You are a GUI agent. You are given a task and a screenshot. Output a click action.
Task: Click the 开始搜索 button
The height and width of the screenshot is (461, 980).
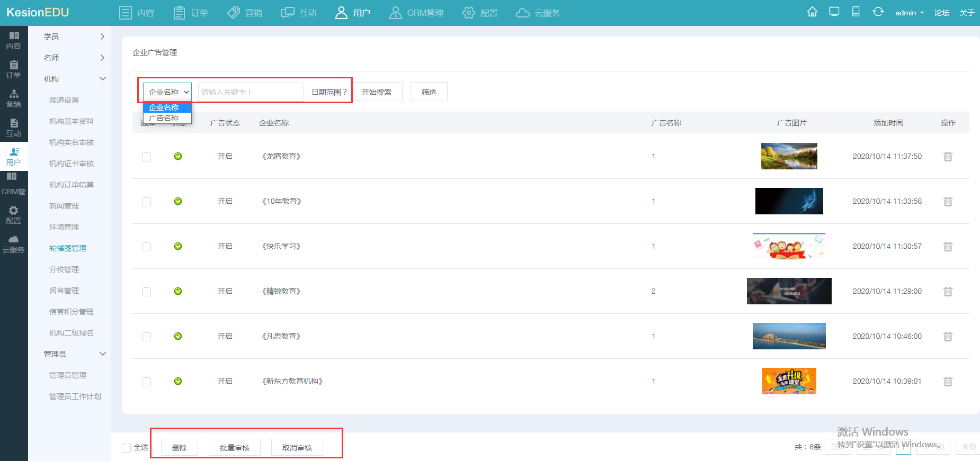point(377,92)
